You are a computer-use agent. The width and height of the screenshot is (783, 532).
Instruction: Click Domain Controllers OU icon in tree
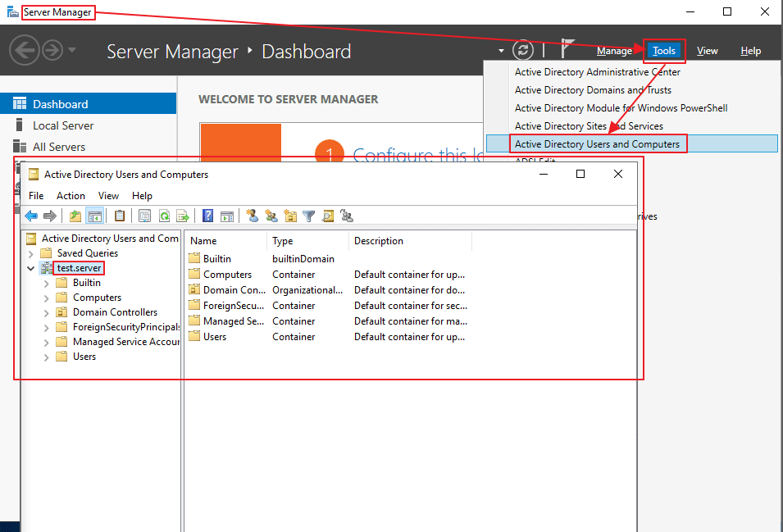[x=61, y=312]
